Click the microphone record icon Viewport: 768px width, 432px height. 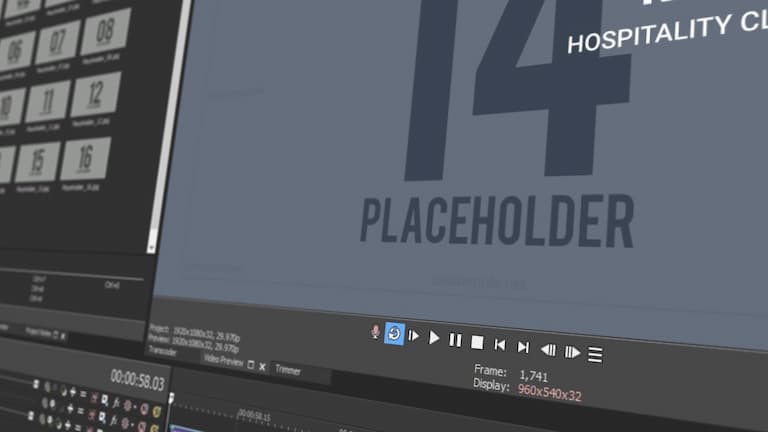(375, 332)
